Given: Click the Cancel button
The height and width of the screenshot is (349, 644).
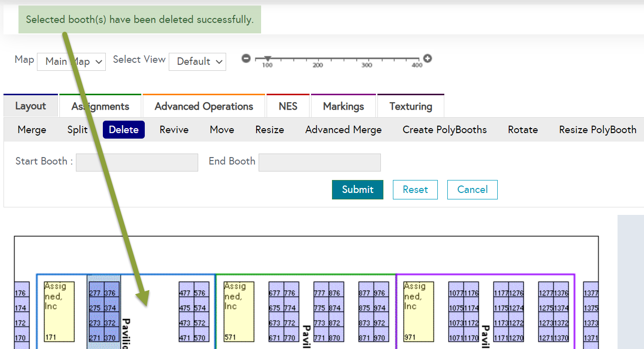Looking at the screenshot, I should click(x=472, y=189).
